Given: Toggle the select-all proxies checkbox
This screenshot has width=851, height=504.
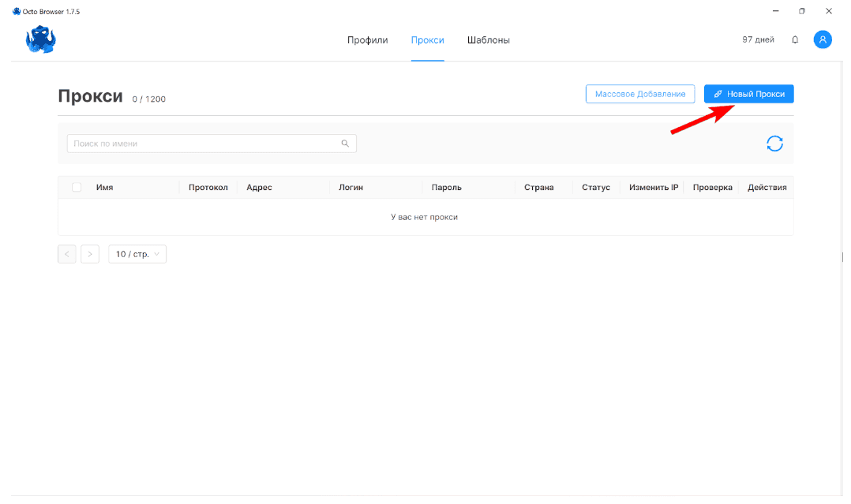Looking at the screenshot, I should [76, 187].
